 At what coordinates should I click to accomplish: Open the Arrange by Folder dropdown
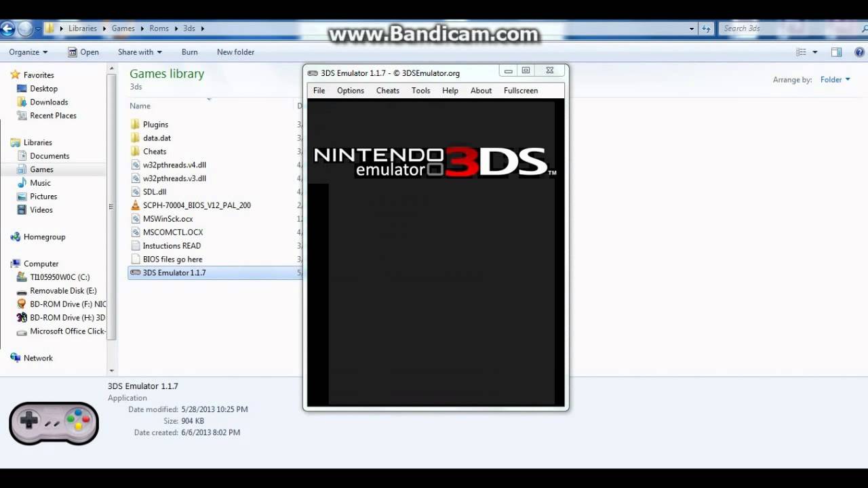(x=835, y=79)
